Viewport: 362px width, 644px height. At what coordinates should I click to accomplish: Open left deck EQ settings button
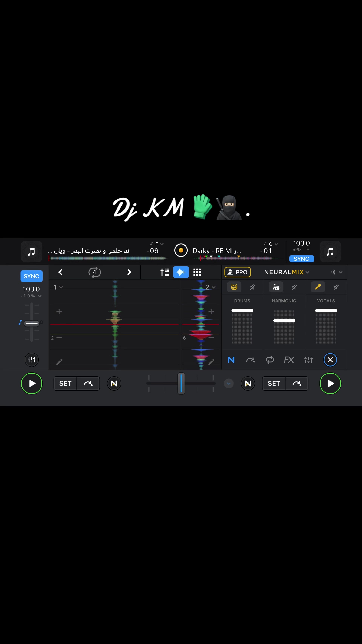pos(31,360)
